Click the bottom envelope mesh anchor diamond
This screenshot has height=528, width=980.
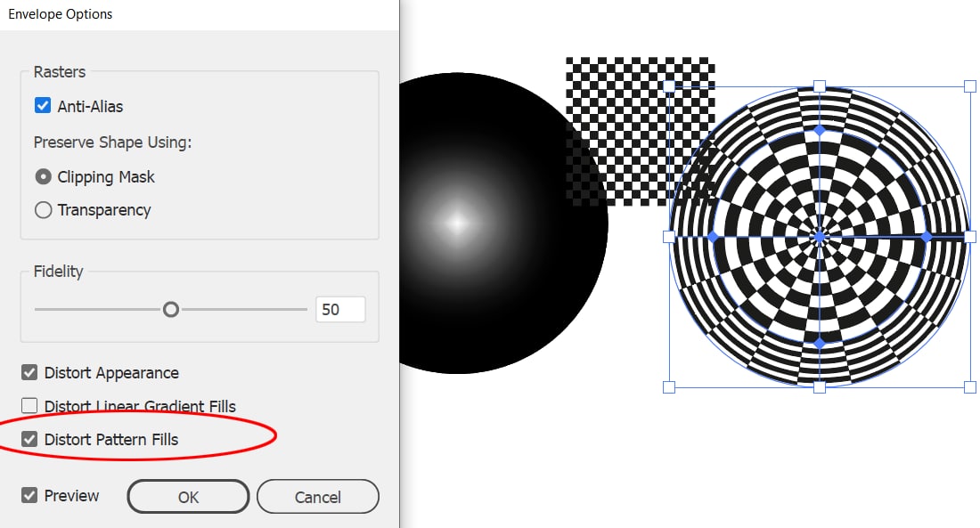pos(820,344)
